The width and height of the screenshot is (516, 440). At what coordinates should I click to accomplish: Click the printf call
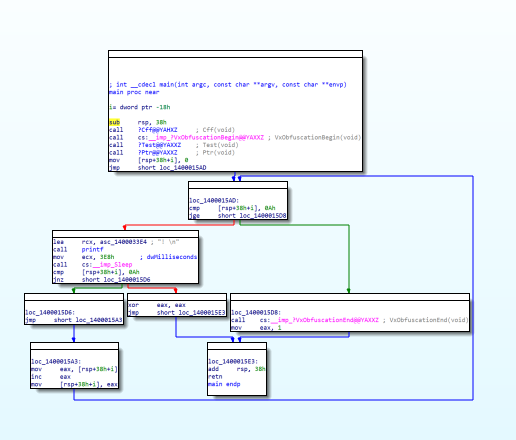tap(92, 249)
